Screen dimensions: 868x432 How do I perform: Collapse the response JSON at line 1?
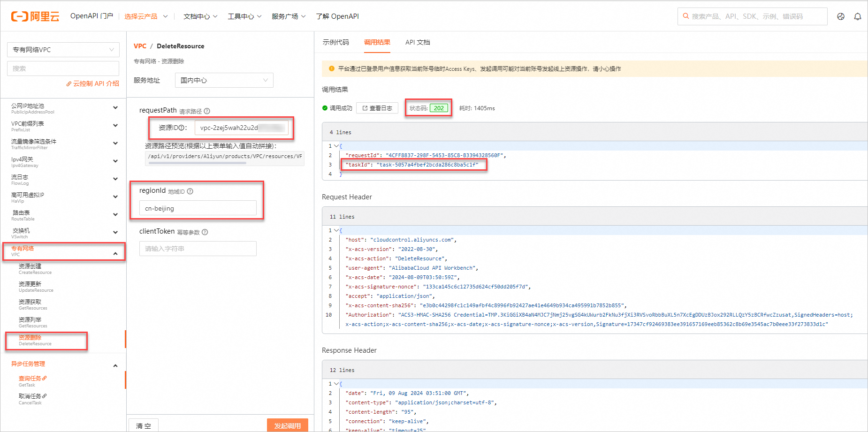coord(336,146)
